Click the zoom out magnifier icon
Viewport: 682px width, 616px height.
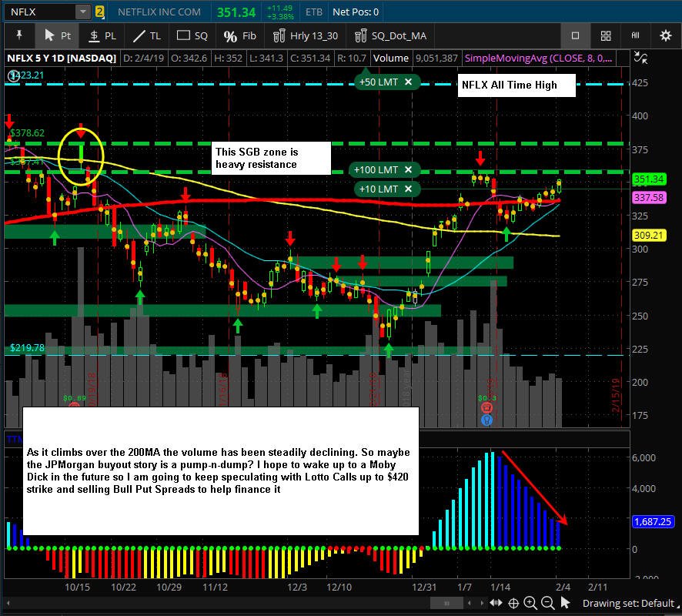547,603
